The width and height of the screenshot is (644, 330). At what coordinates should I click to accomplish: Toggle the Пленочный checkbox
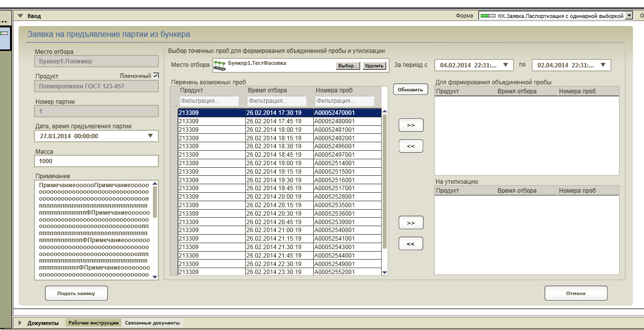point(156,75)
